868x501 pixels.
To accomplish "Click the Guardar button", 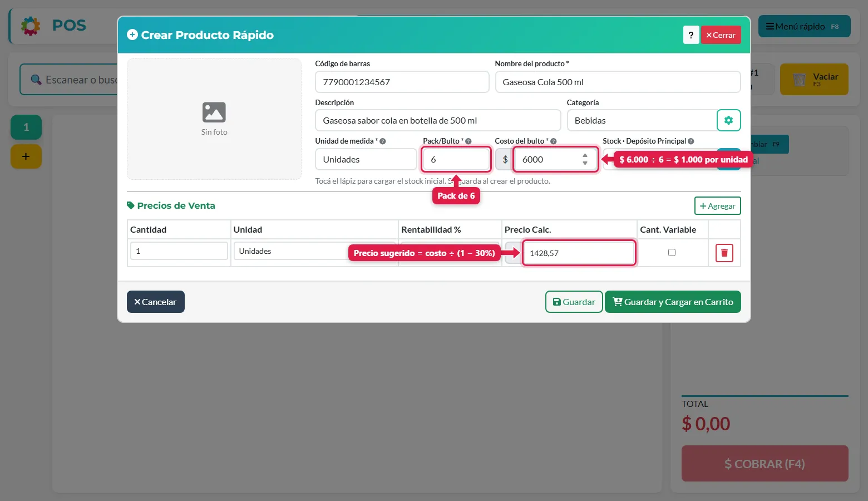I will click(x=574, y=302).
